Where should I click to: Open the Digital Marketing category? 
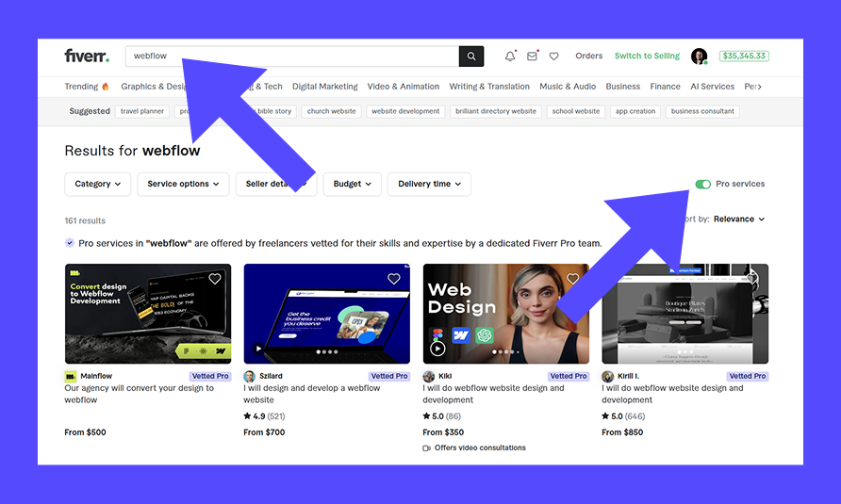[325, 87]
